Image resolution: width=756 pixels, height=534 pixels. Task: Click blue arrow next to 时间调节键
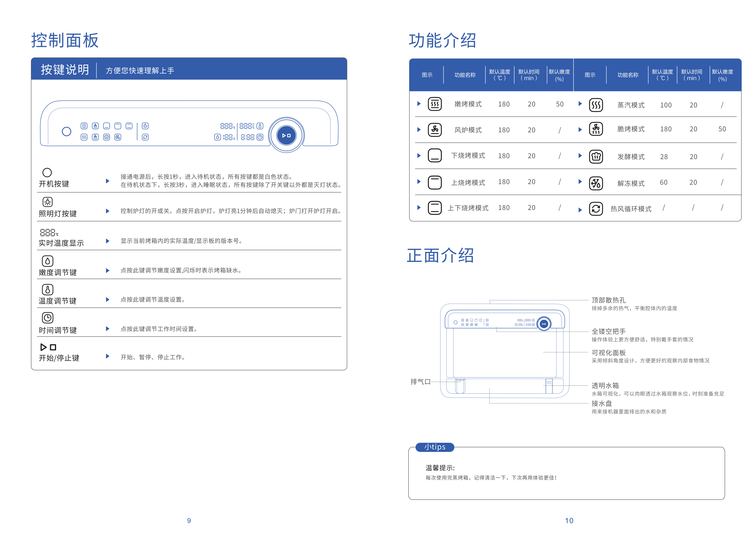click(107, 328)
